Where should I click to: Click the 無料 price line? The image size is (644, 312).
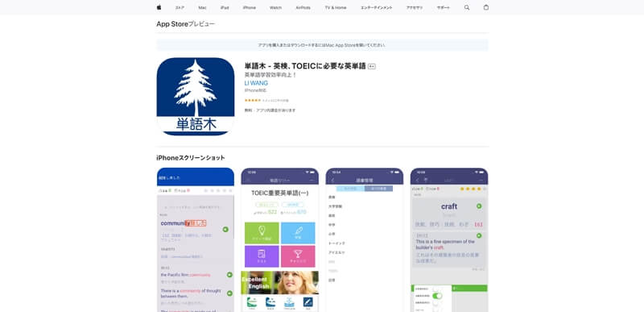click(270, 110)
